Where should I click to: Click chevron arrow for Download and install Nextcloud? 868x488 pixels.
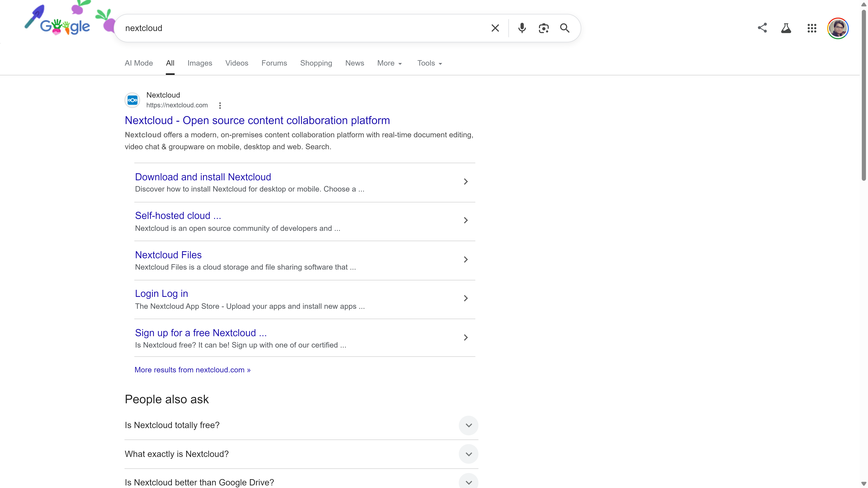point(466,182)
